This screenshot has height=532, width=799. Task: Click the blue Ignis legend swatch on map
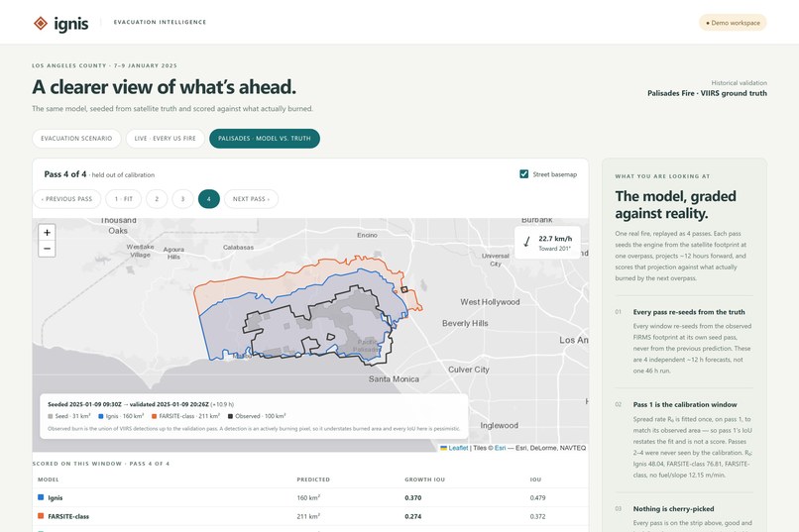tap(101, 416)
